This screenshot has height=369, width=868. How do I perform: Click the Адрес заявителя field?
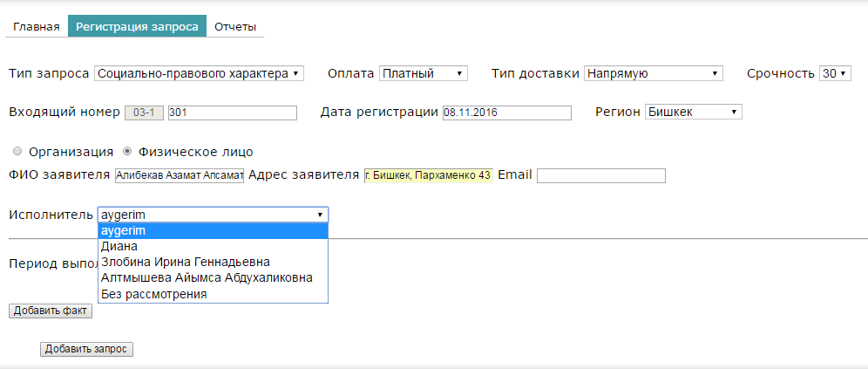(x=429, y=175)
